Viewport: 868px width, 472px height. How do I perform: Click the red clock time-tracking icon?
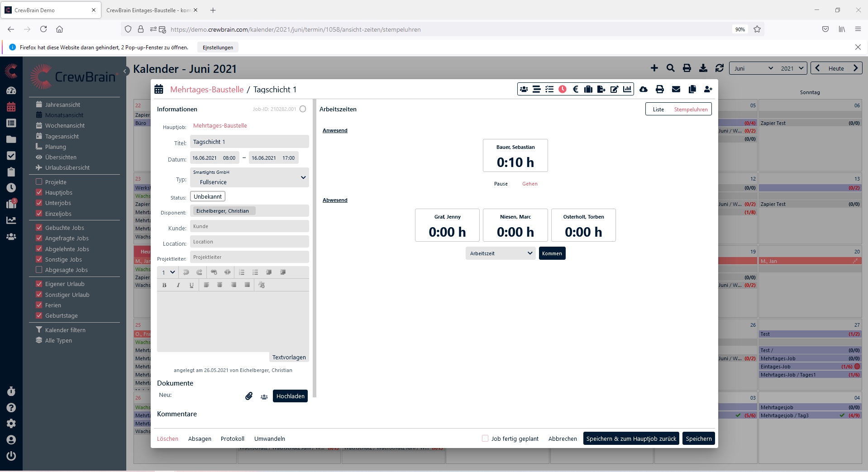(x=563, y=89)
